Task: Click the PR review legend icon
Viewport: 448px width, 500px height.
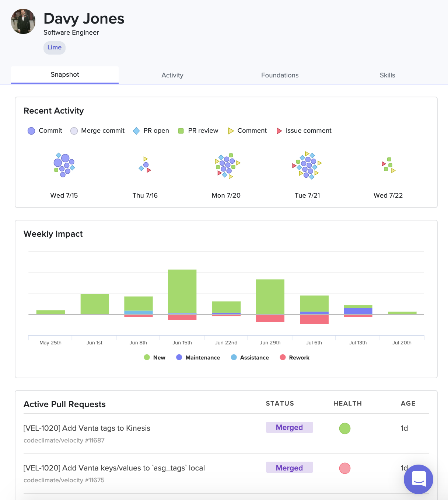Action: point(180,131)
